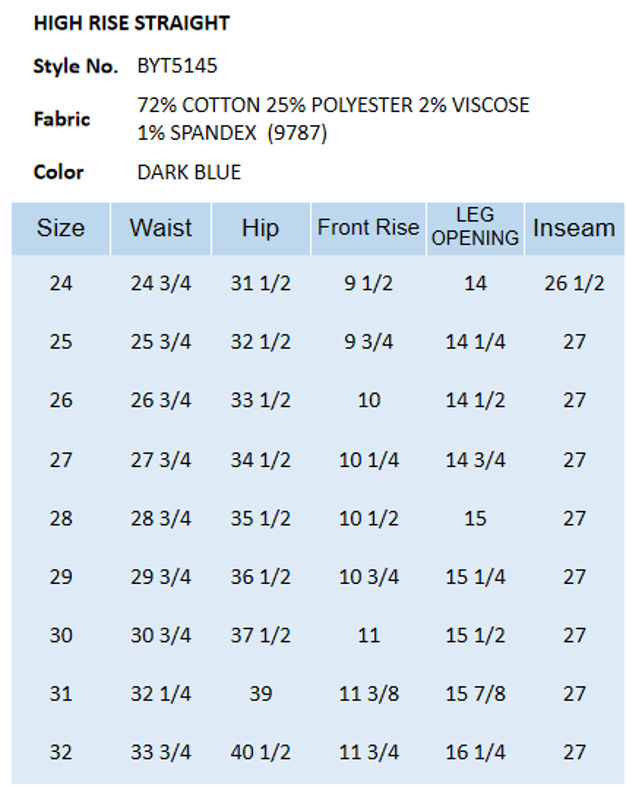Image resolution: width=626 pixels, height=786 pixels.
Task: Click the 40 1/2 hip cell
Action: pyautogui.click(x=260, y=752)
